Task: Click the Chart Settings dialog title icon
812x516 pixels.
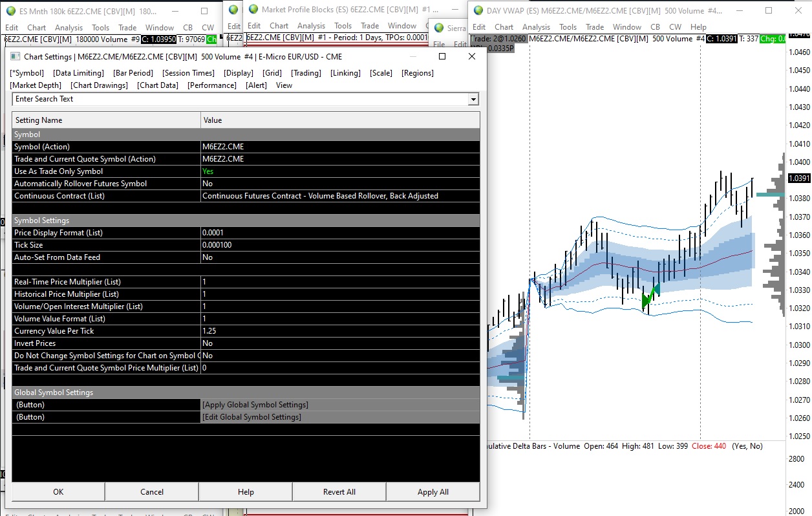Action: (16, 56)
